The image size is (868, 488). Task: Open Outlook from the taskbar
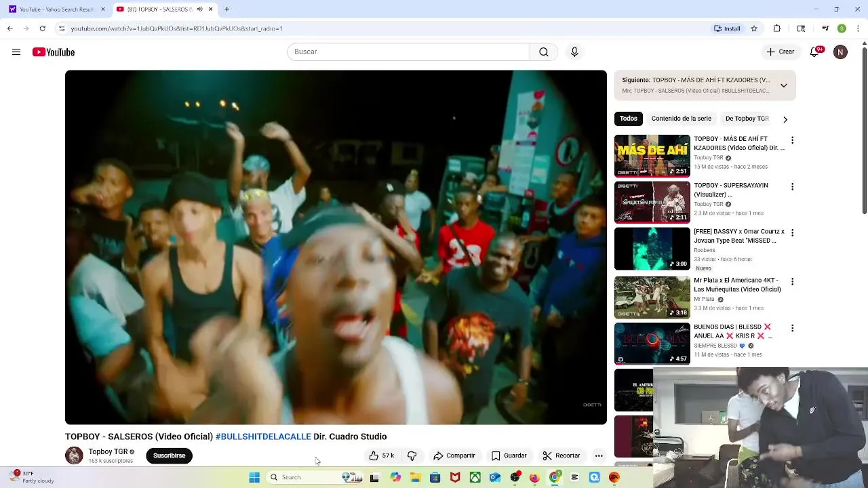(495, 477)
